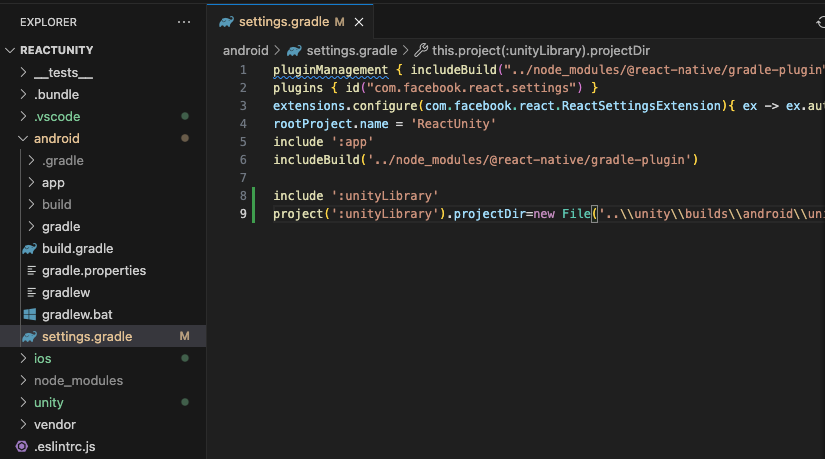Click the 'ReactUnity' string on line 4
Viewport: 825px width, 459px height.
[x=454, y=124]
